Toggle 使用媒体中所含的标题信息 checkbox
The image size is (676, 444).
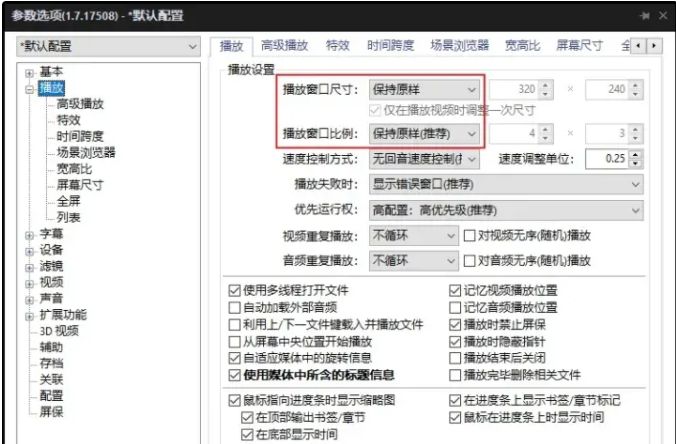click(235, 375)
